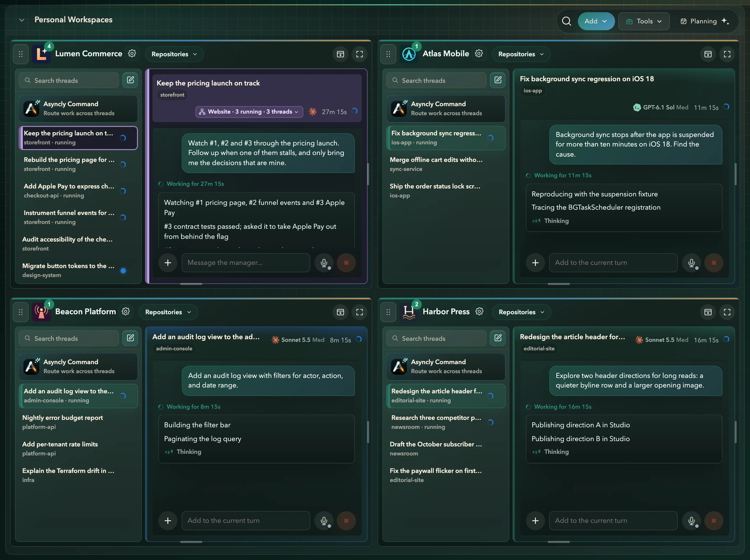
Task: Stop the article header redesign run
Action: point(714,520)
